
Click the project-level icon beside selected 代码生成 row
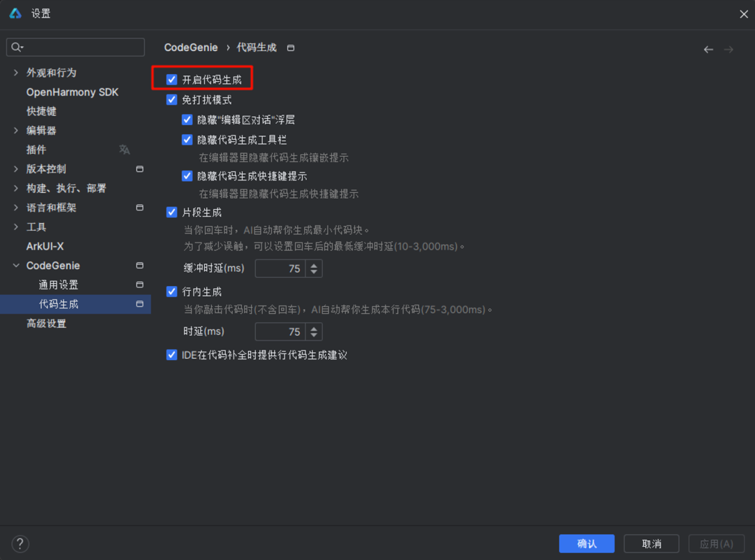[140, 304]
